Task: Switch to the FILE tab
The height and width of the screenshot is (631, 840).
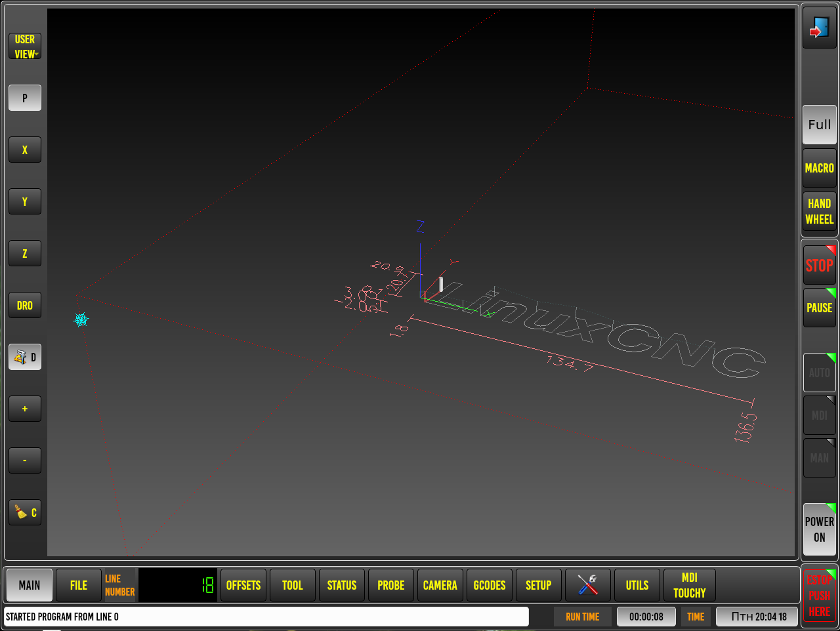Action: [x=79, y=585]
